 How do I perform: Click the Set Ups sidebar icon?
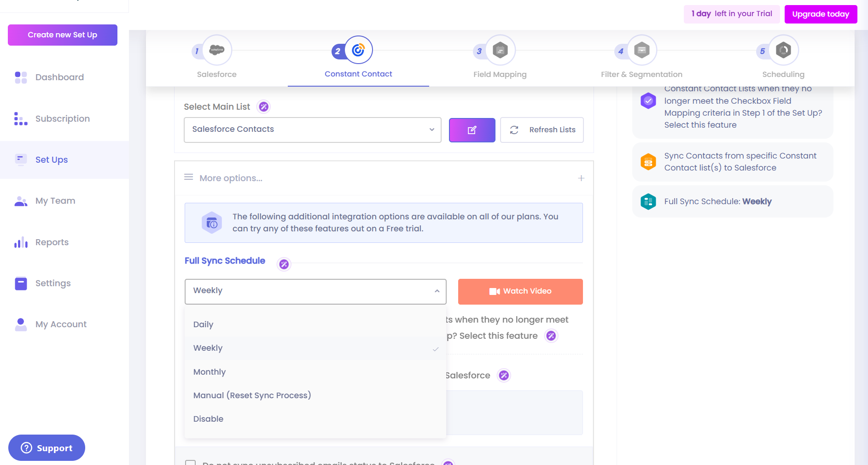coord(21,159)
